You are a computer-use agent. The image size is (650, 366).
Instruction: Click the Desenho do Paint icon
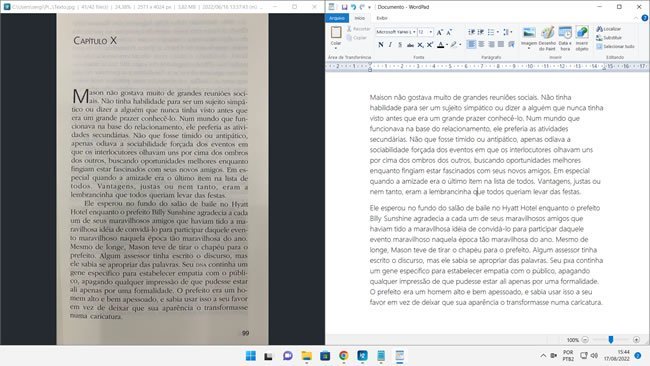point(547,33)
